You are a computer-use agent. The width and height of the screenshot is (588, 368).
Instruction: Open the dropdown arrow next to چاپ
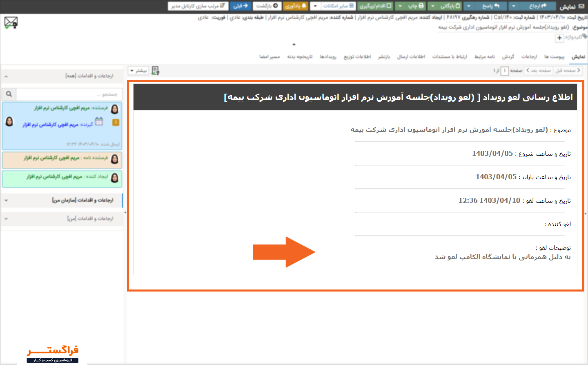tap(400, 6)
